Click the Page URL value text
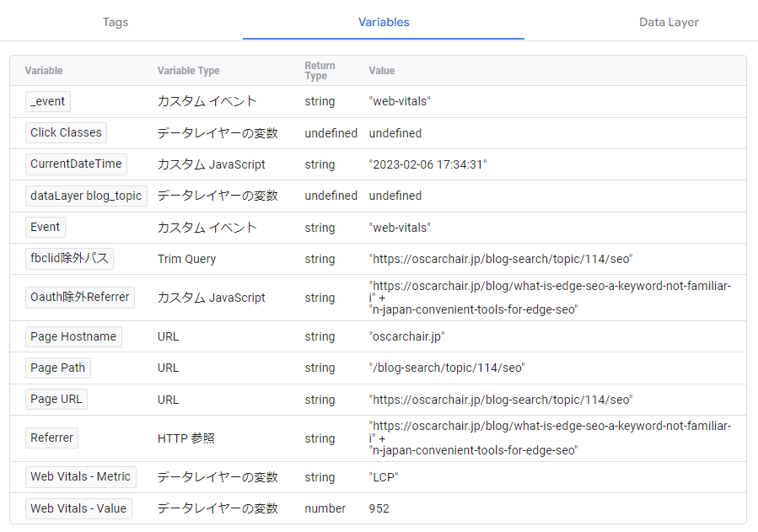The width and height of the screenshot is (758, 532). (x=501, y=400)
